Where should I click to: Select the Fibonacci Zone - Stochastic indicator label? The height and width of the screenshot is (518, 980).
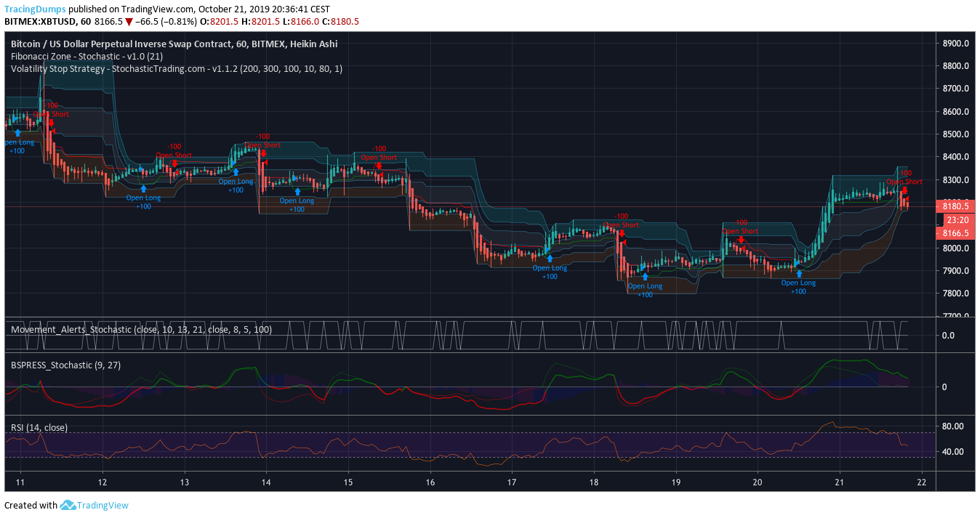87,56
